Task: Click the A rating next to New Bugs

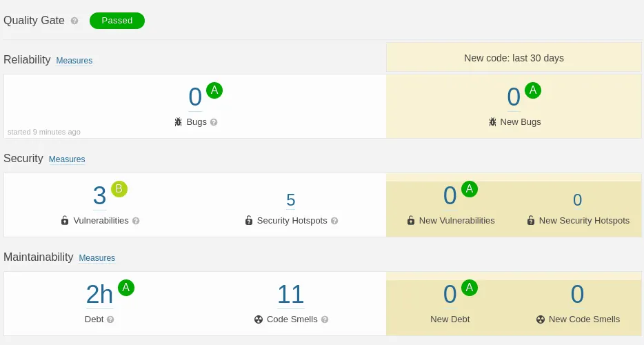Action: click(x=533, y=90)
